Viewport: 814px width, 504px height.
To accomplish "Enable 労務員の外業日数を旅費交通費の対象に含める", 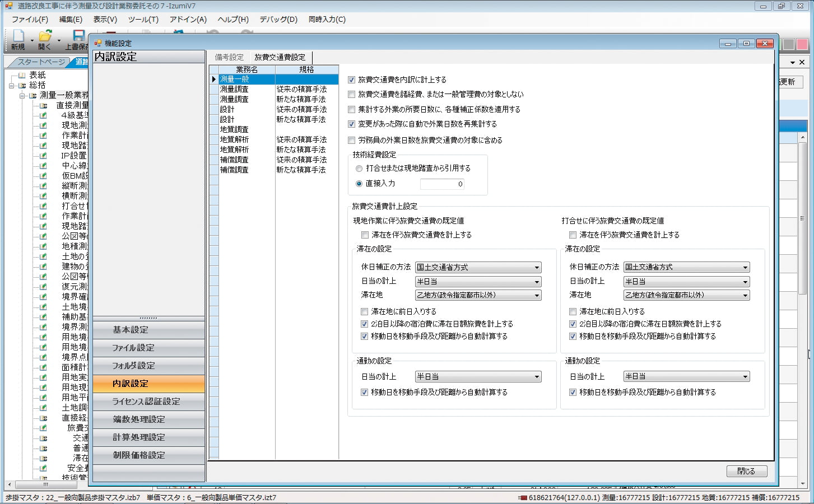I will [352, 141].
